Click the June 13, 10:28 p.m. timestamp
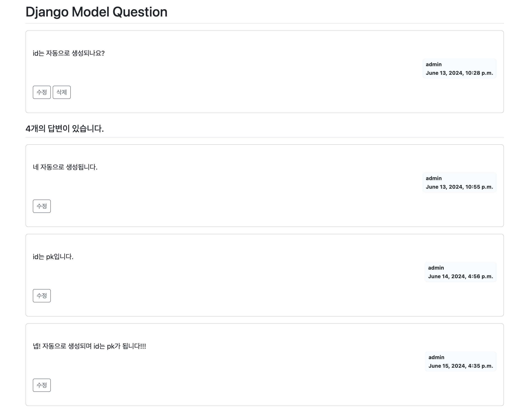The width and height of the screenshot is (532, 412). pyautogui.click(x=459, y=73)
